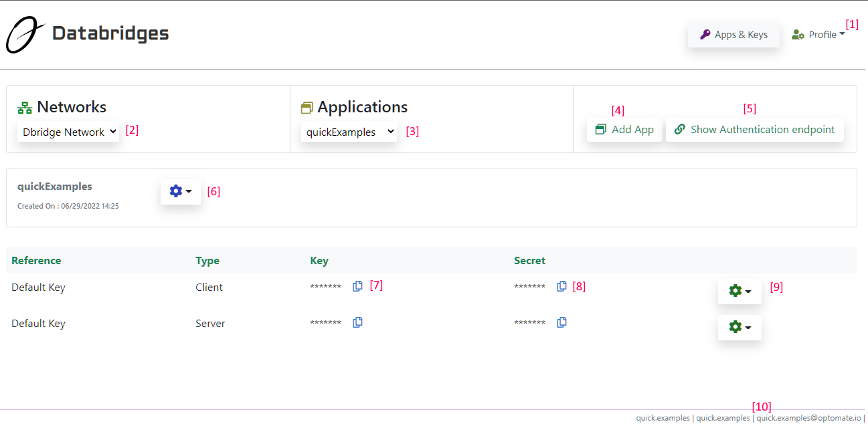Copy the Server secret value

(x=561, y=322)
